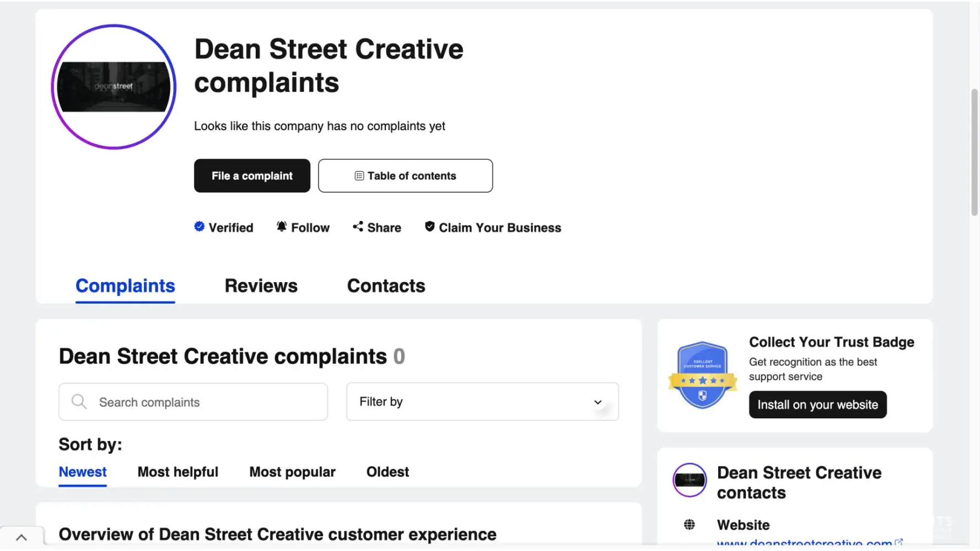The height and width of the screenshot is (551, 980).
Task: Switch to the Reviews tab
Action: coord(261,286)
